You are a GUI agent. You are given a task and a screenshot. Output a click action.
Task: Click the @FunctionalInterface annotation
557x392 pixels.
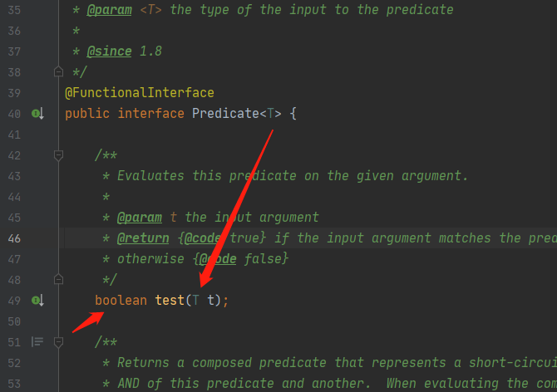tap(140, 93)
